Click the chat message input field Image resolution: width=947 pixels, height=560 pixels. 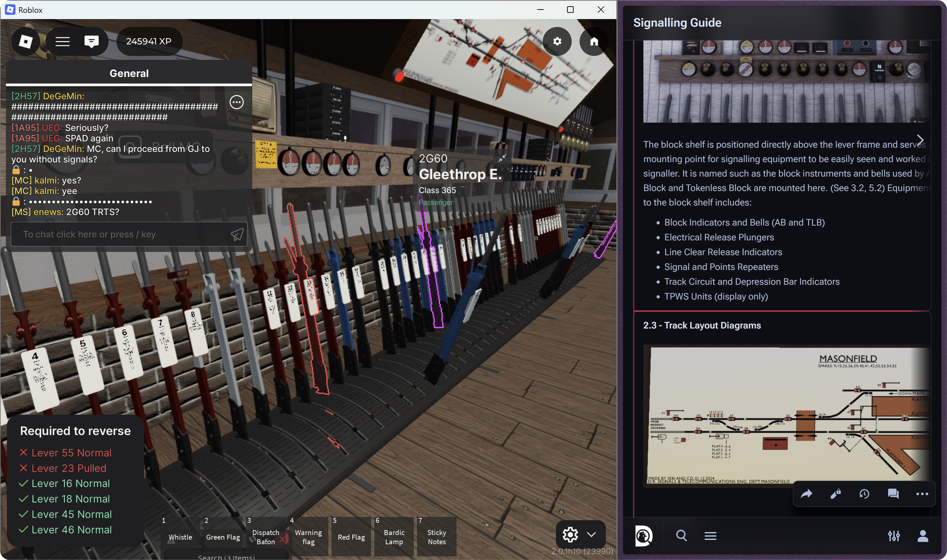(x=121, y=234)
